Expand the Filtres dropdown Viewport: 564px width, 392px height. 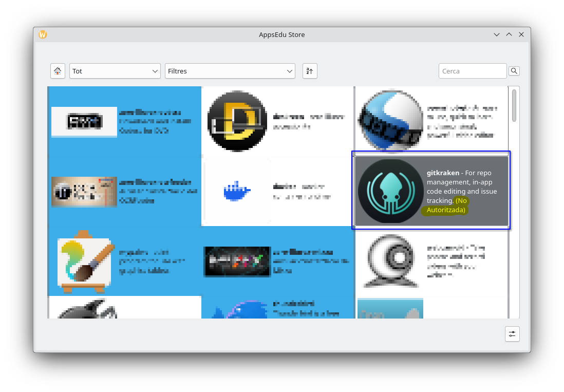tap(230, 71)
